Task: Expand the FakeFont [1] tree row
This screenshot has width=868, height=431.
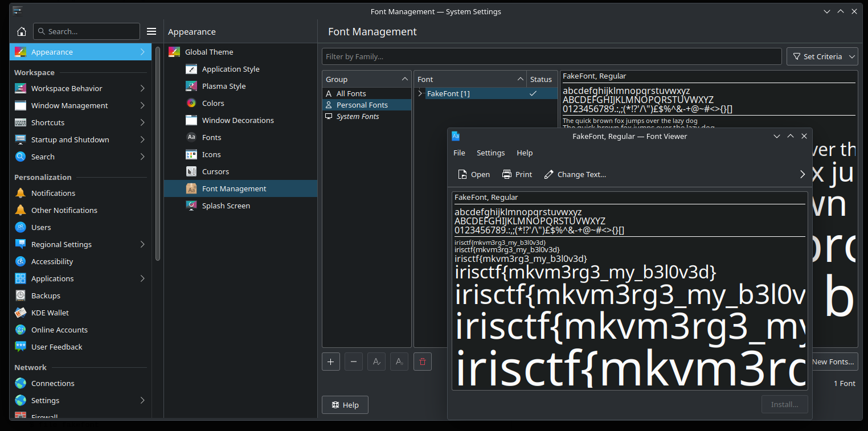Action: (420, 93)
